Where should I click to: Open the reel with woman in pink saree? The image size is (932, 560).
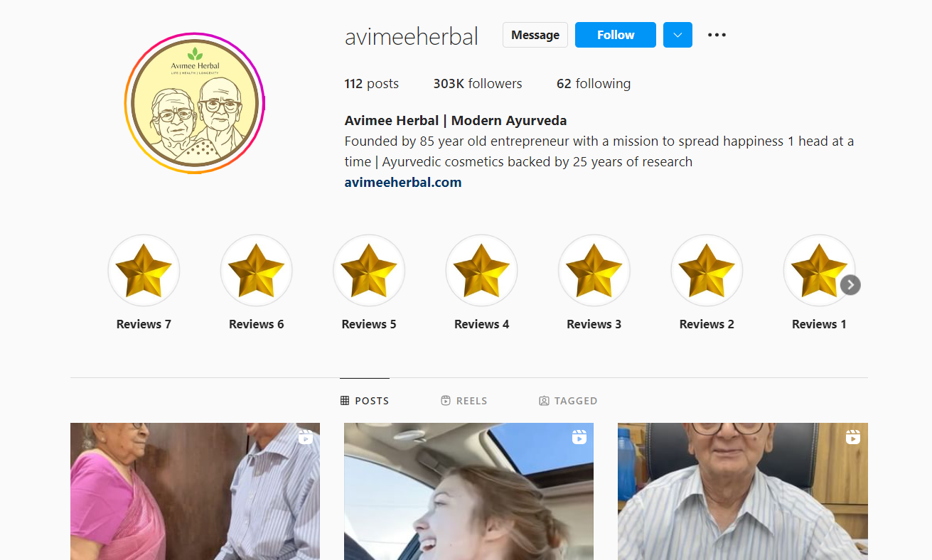point(195,491)
